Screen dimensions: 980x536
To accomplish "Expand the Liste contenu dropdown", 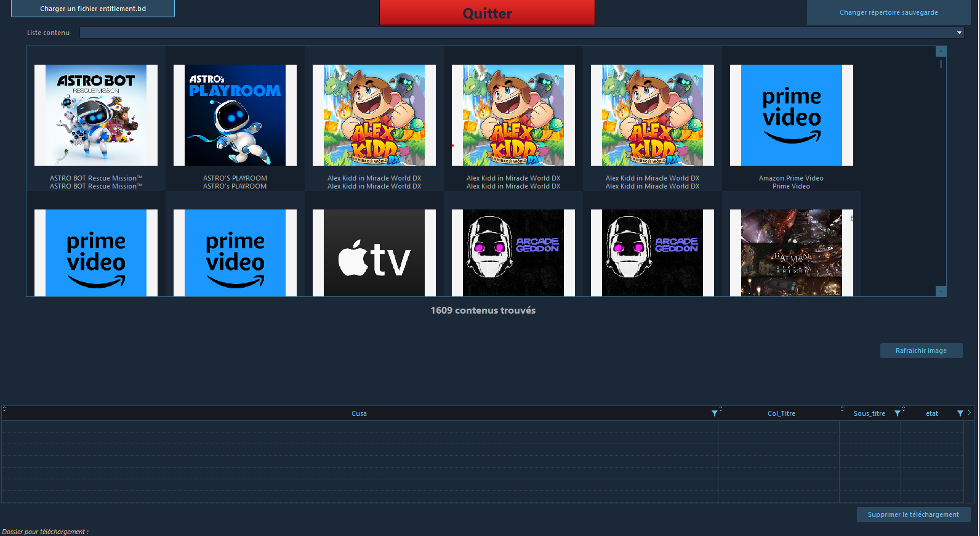I will 959,33.
